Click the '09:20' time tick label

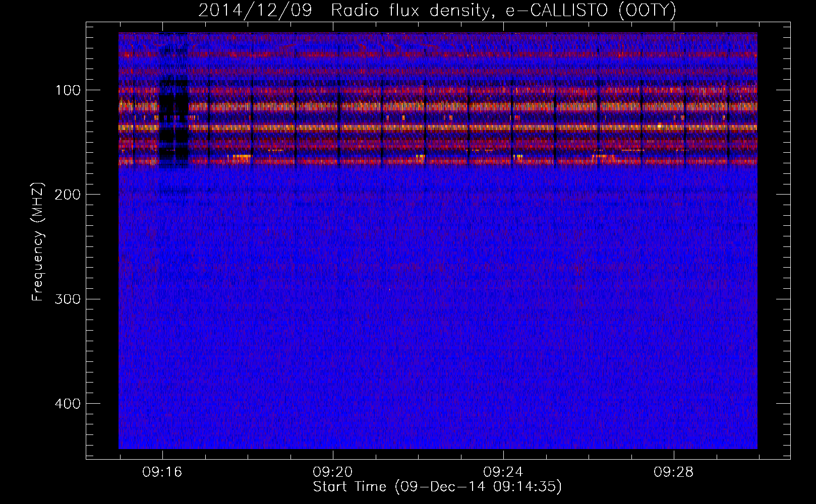[333, 472]
